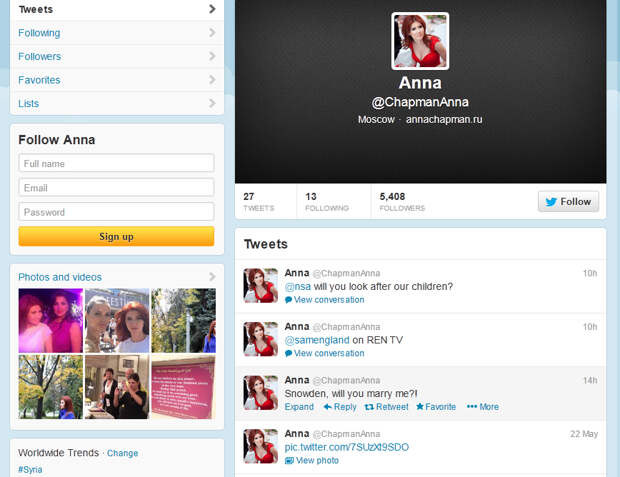
Task: Open the Tweets sidebar item
Action: pos(117,9)
